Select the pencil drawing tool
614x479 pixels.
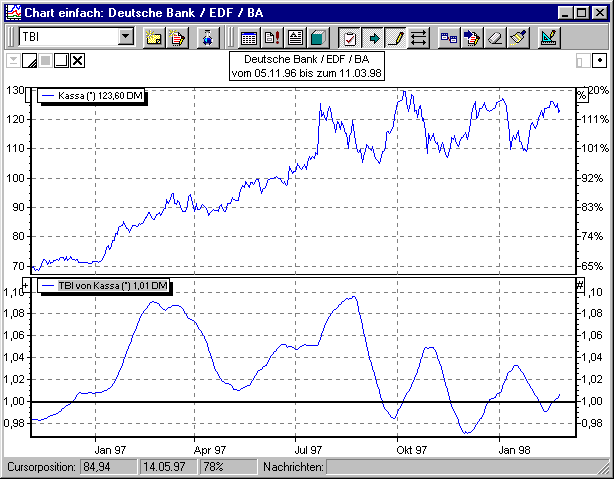coord(396,38)
